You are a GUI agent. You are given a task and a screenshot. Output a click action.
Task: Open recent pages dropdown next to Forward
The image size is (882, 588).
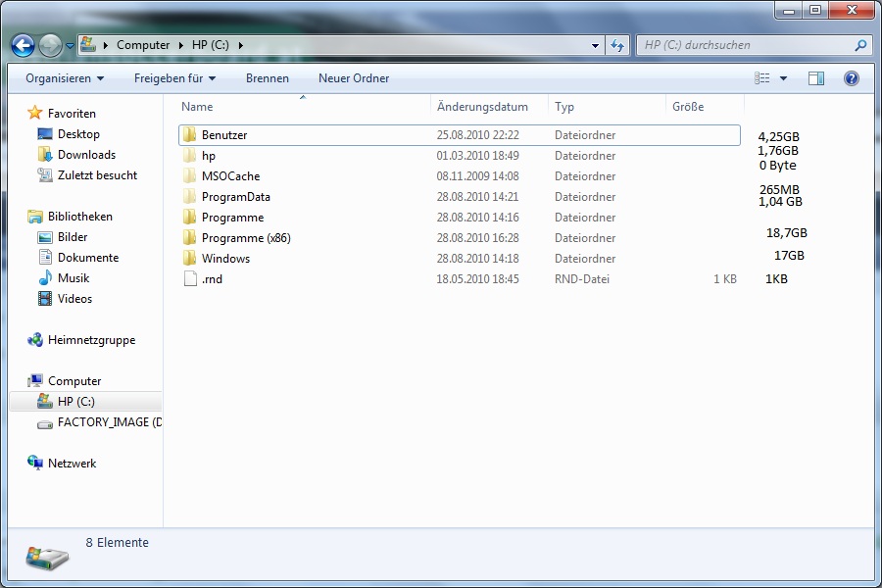click(x=70, y=46)
